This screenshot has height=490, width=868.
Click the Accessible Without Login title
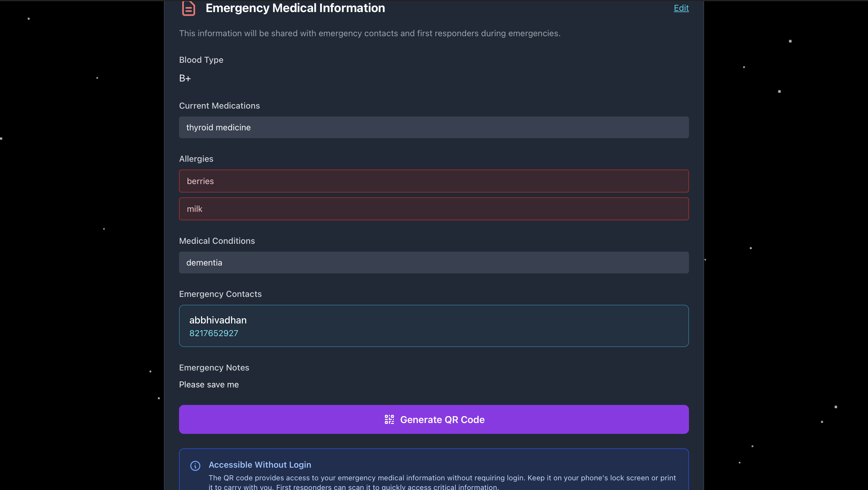pos(259,464)
